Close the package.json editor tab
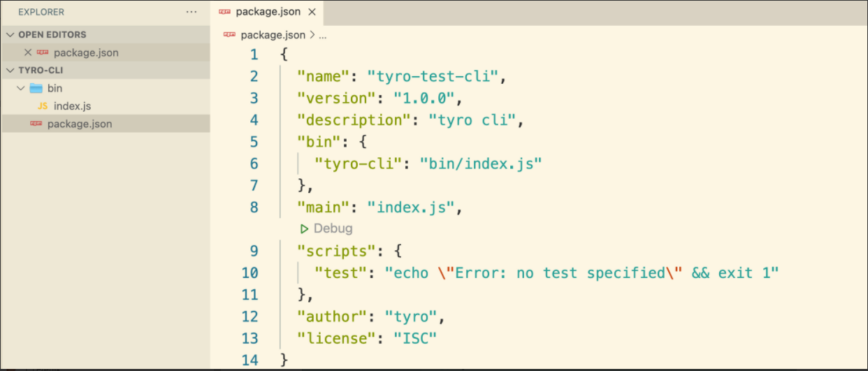 [x=312, y=12]
